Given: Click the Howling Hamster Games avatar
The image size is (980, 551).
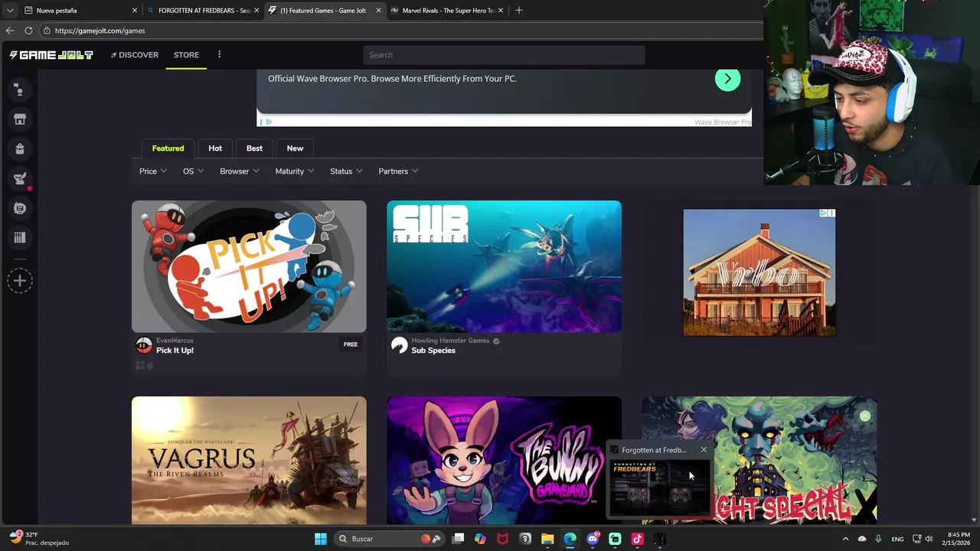Looking at the screenshot, I should [399, 345].
